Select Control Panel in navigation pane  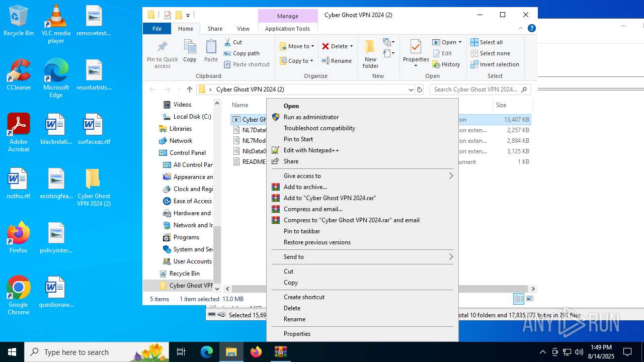tap(183, 153)
